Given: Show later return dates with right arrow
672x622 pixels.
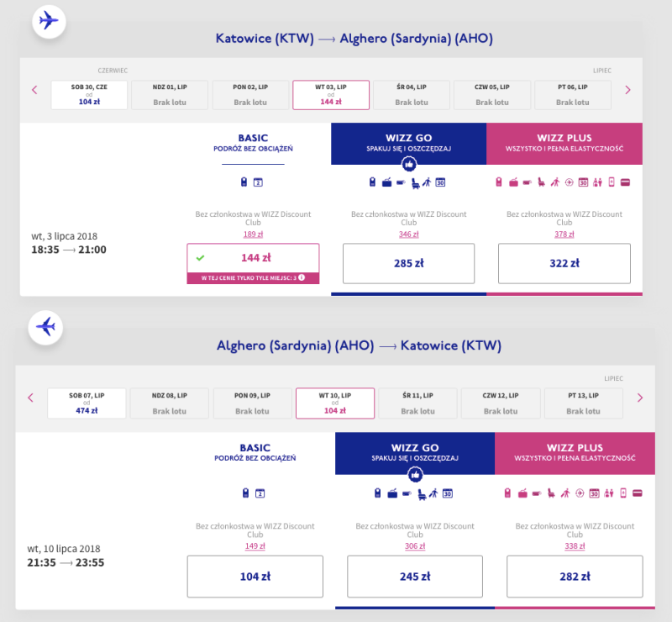Looking at the screenshot, I should [x=640, y=398].
